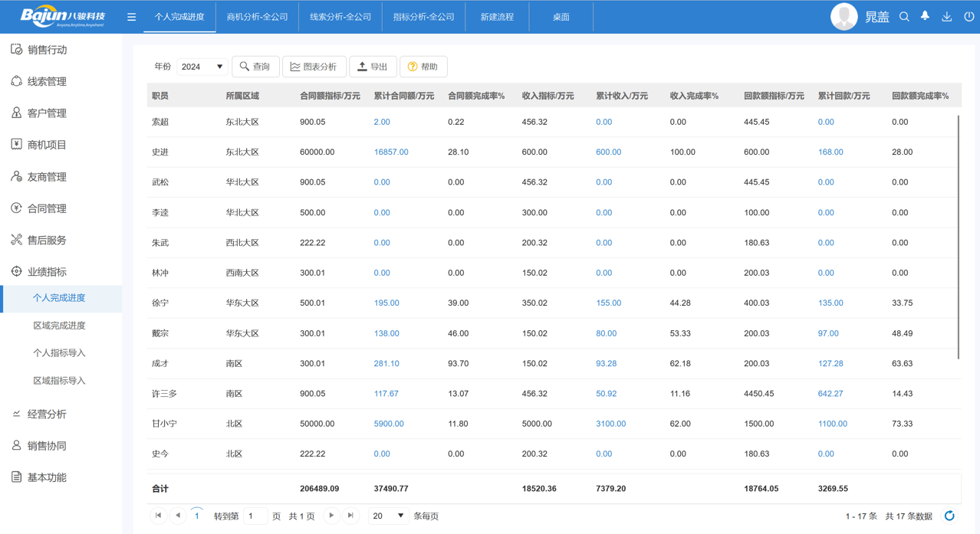The image size is (980, 534).
Task: Click the power/logout icon top right
Action: tap(968, 15)
